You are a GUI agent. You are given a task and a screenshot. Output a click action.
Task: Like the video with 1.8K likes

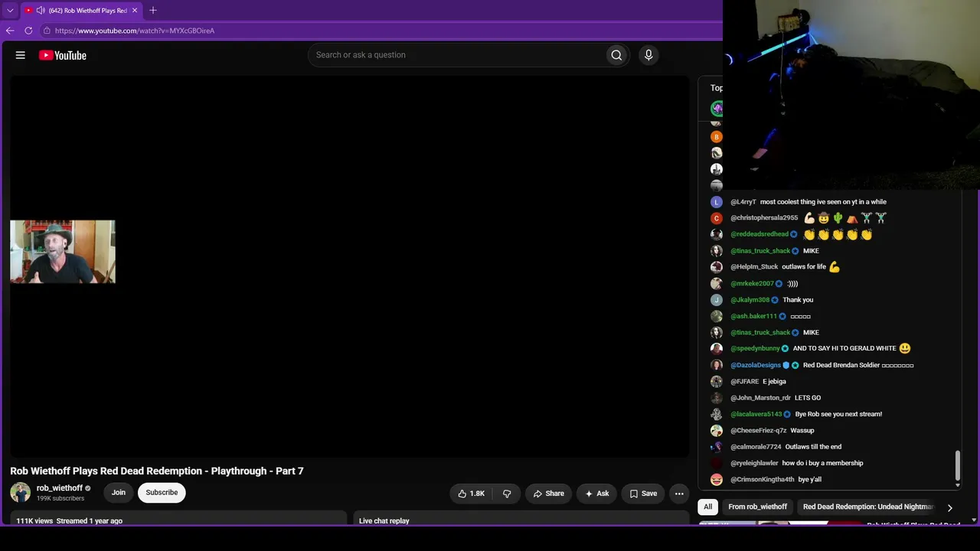[471, 494]
